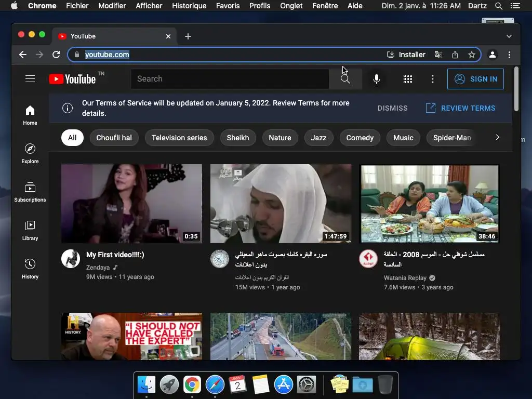
Task: Click the page vertical scrollbar
Action: pos(516,89)
